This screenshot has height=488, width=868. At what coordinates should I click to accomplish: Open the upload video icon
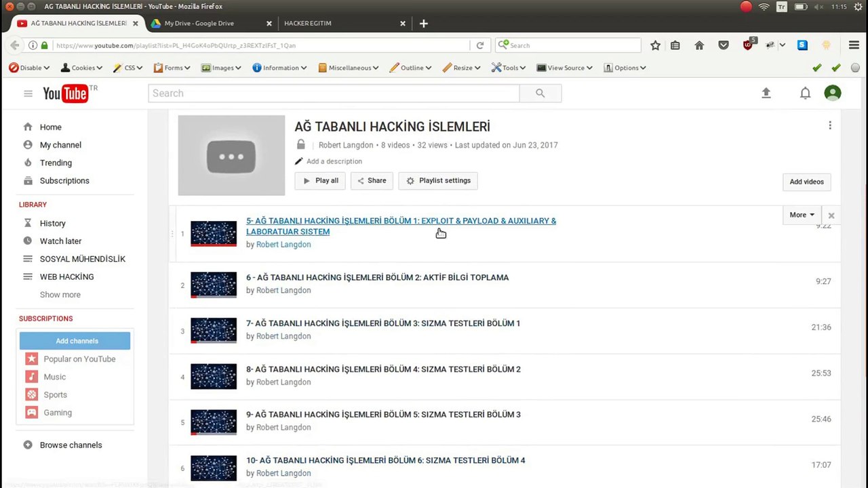coord(766,94)
